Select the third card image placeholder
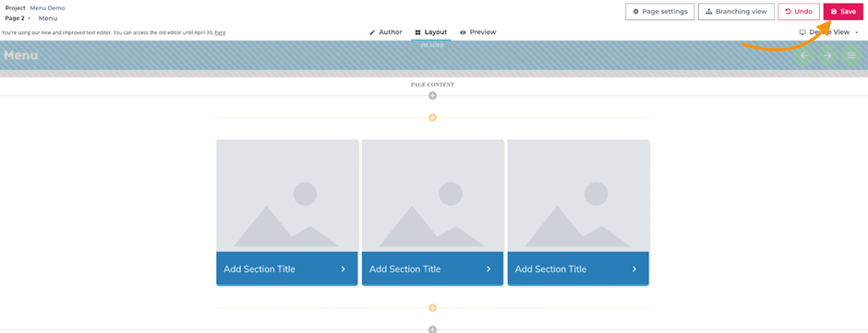Screen dimensions: 868x333 point(578,196)
